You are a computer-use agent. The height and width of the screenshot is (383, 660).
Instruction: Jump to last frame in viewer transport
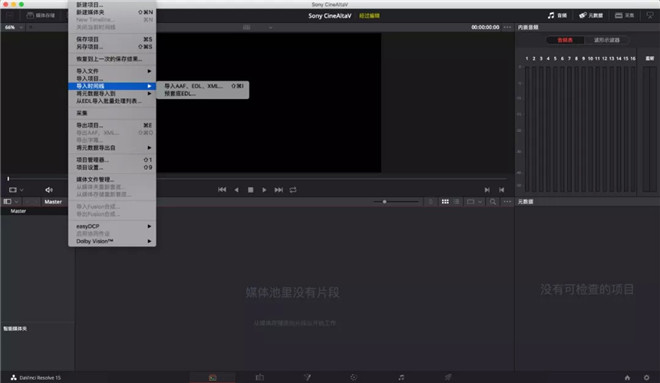279,190
